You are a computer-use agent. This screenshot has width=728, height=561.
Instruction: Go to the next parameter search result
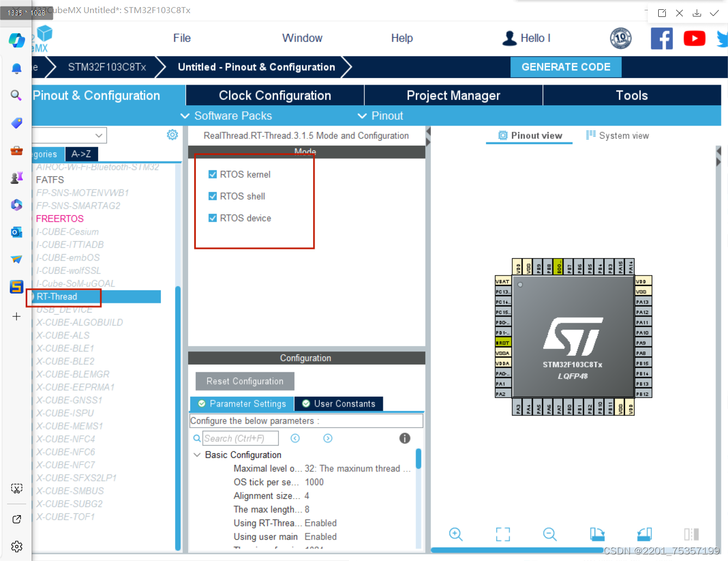(x=328, y=438)
